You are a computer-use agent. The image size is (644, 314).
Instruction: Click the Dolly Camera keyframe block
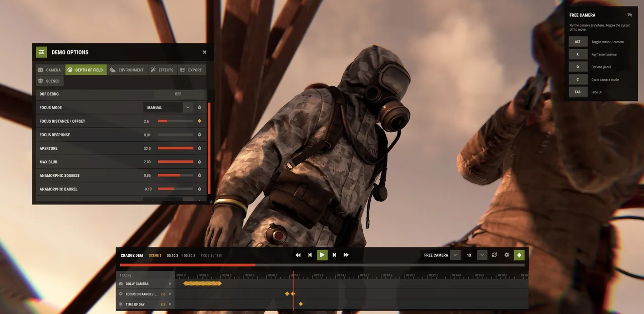coord(202,284)
